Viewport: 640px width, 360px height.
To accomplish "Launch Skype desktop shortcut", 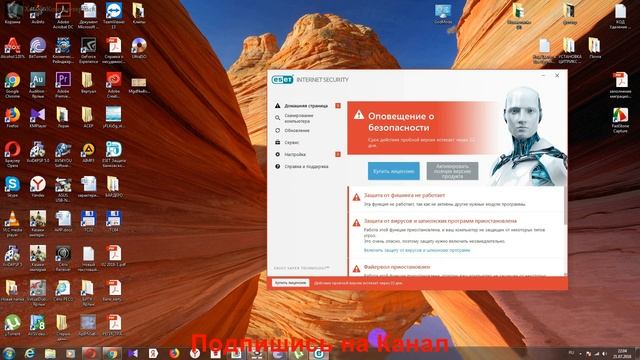I will pos(12,187).
